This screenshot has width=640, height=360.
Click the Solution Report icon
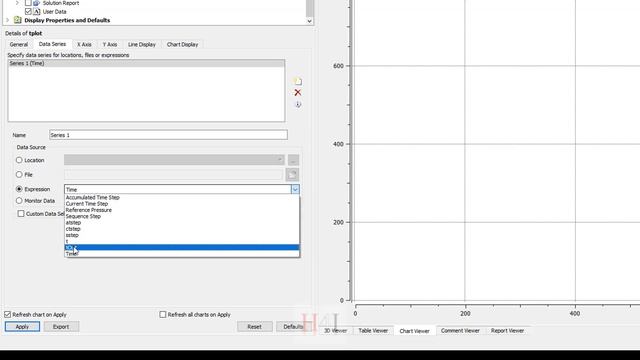click(37, 3)
